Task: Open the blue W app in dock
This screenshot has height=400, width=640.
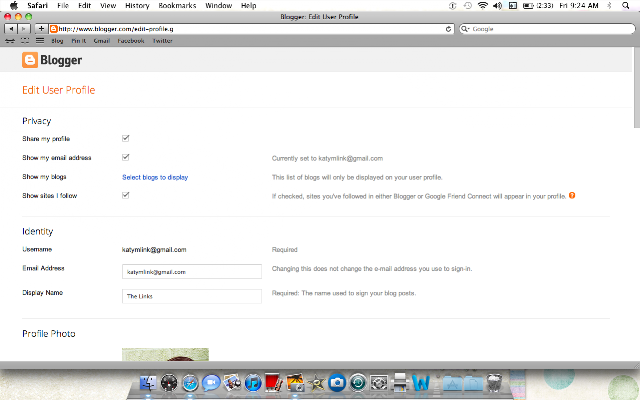Action: [x=421, y=383]
